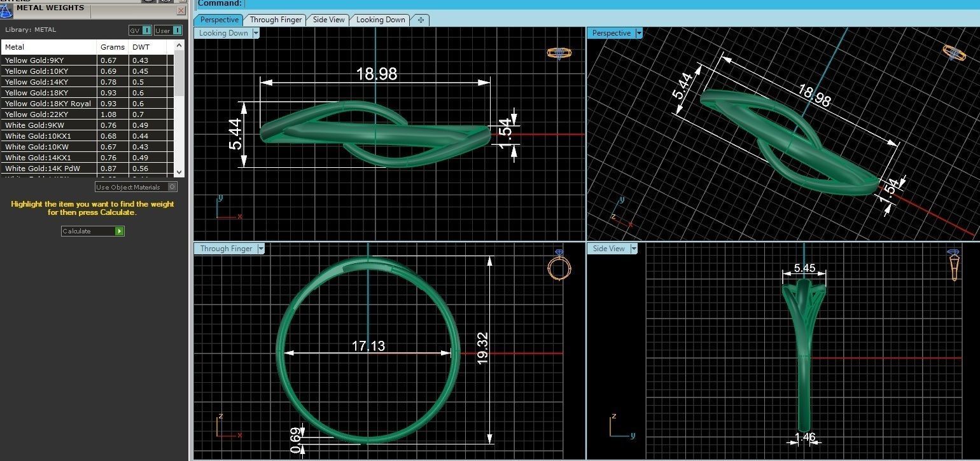Viewport: 980px width, 461px height.
Task: Click the Metal Weights panel cone icon
Action: pyautogui.click(x=7, y=10)
